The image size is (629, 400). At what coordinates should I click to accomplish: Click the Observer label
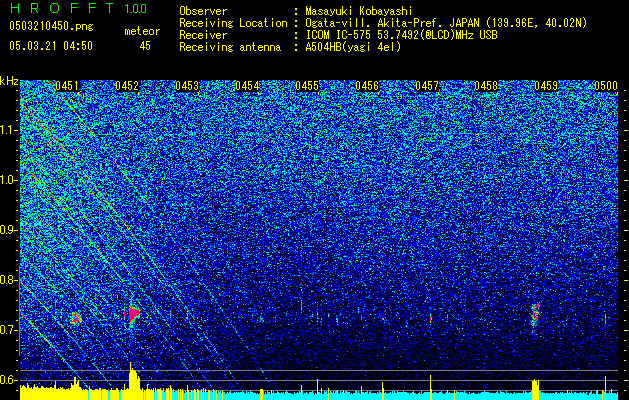pyautogui.click(x=203, y=11)
